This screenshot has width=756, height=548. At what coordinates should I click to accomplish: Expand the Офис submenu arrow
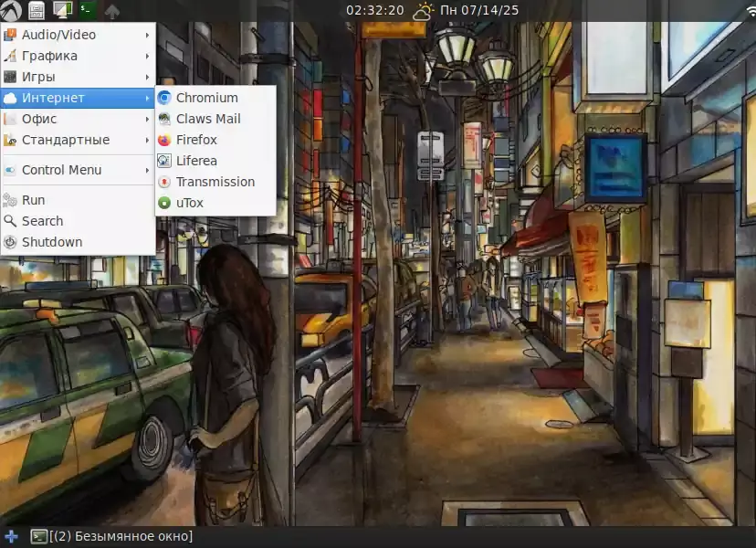click(147, 119)
